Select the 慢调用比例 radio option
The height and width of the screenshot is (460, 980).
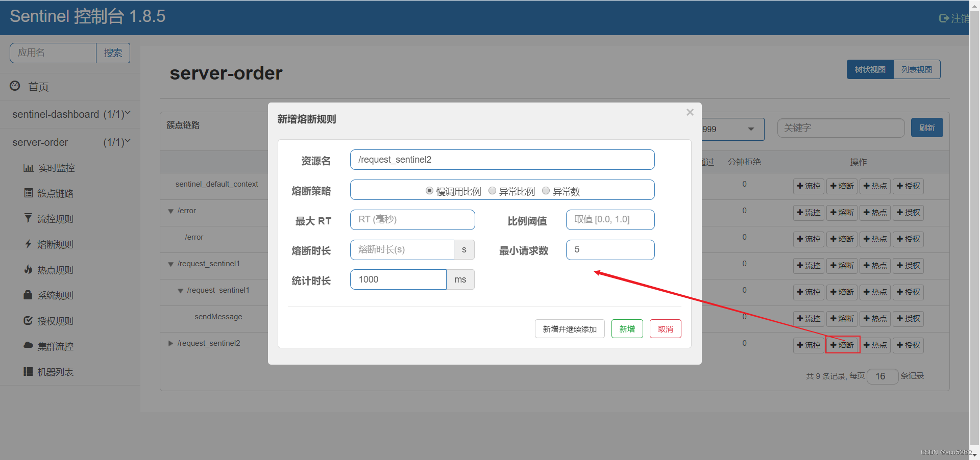tap(429, 191)
